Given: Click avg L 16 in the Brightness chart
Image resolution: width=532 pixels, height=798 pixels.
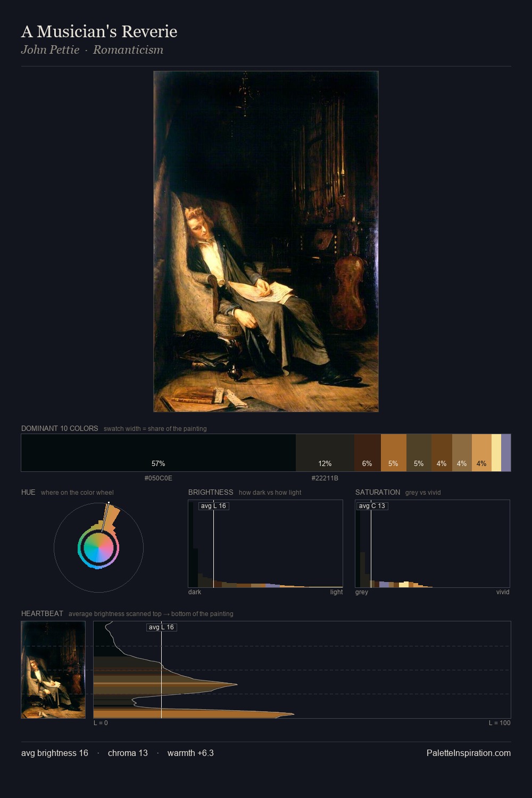Looking at the screenshot, I should (x=213, y=506).
